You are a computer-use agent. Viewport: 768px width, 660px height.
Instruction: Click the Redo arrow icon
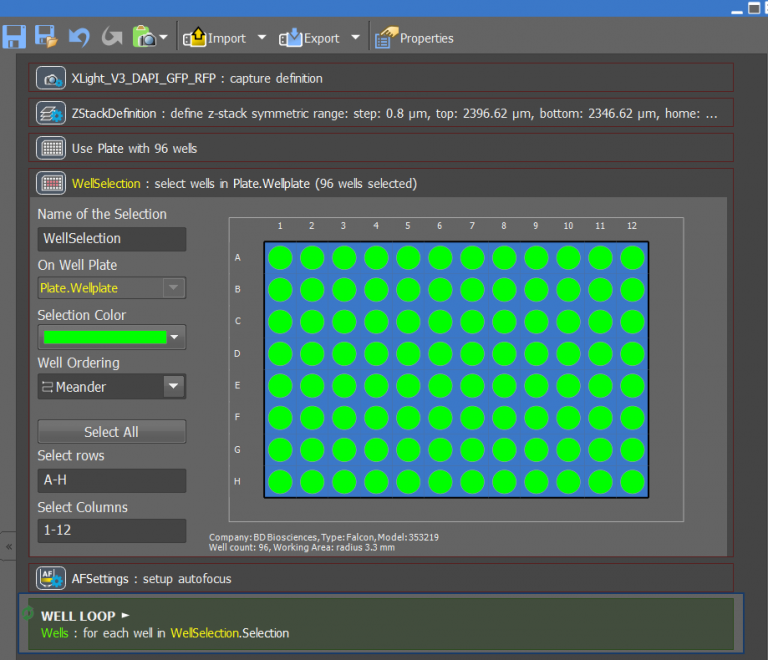[112, 38]
